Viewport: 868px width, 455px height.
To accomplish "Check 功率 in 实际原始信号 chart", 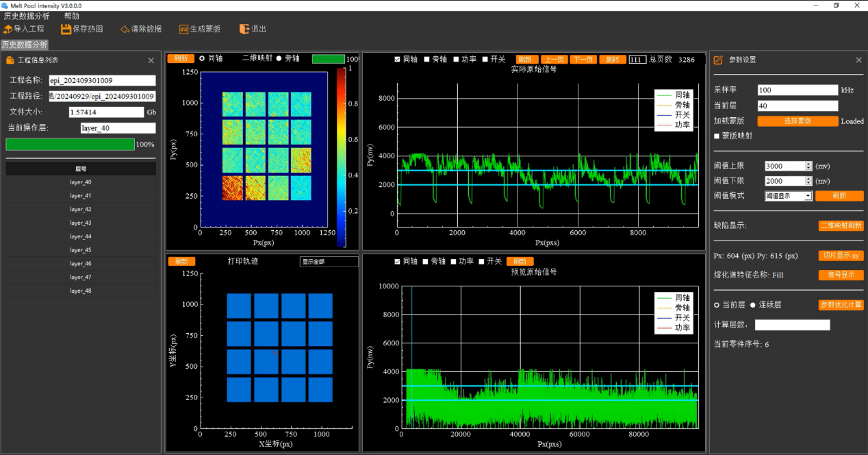I will pyautogui.click(x=456, y=60).
